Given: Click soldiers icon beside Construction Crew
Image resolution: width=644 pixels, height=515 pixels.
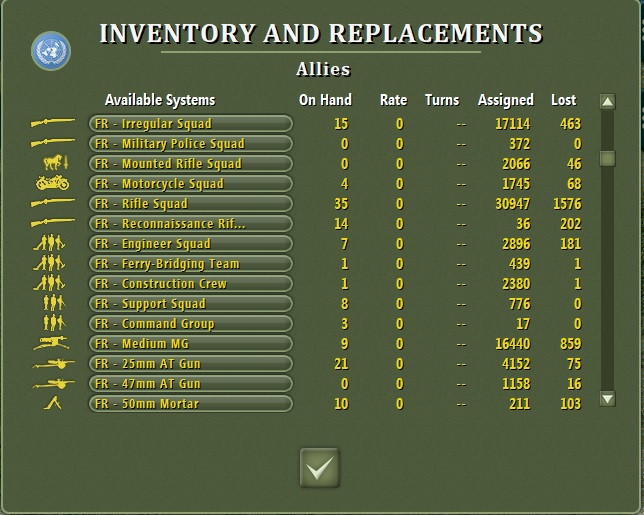Looking at the screenshot, I should click(49, 283).
